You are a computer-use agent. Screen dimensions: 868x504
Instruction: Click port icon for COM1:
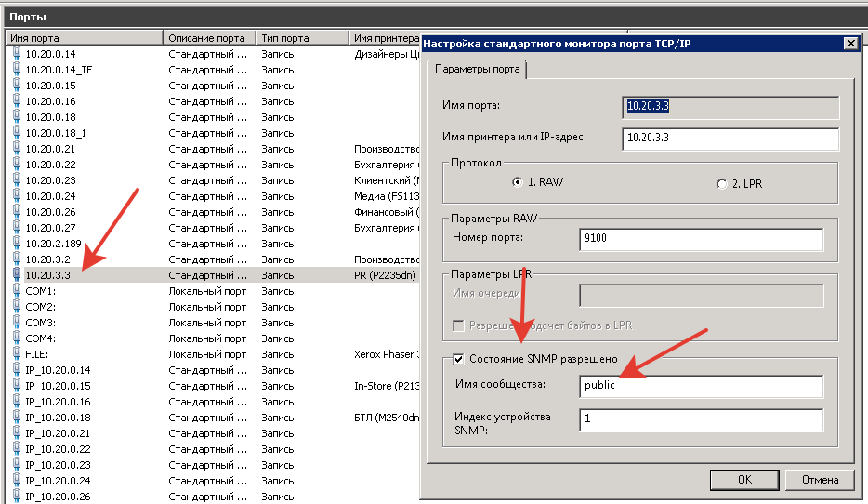coord(17,291)
